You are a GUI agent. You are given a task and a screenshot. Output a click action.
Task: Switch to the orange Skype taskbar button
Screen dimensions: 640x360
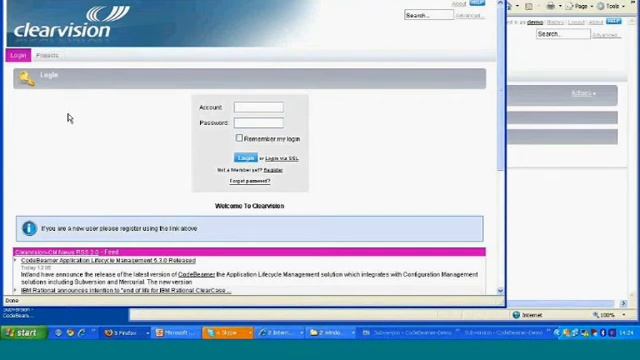click(x=228, y=333)
